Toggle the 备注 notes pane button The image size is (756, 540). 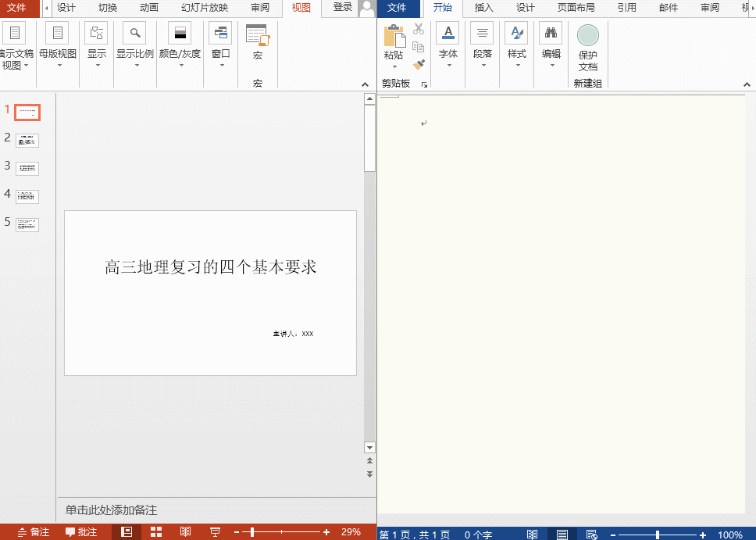click(34, 532)
